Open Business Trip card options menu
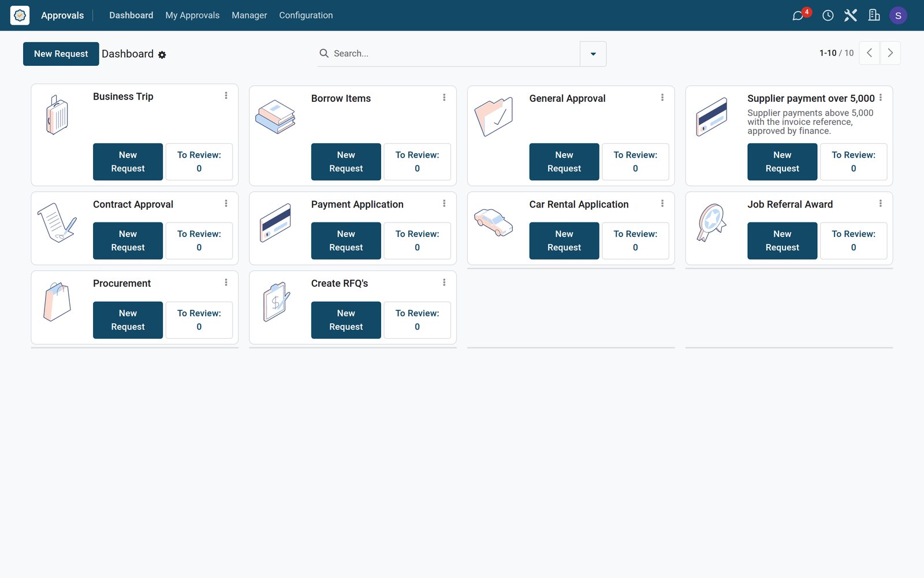 pos(226,96)
